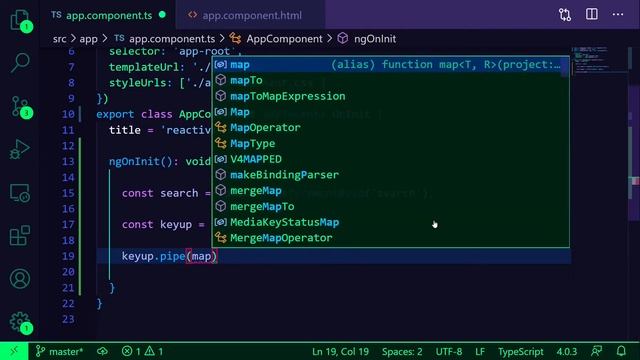This screenshot has width=640, height=360.
Task: Select the 'V4MAPPED' suggestion
Action: pyautogui.click(x=390, y=159)
